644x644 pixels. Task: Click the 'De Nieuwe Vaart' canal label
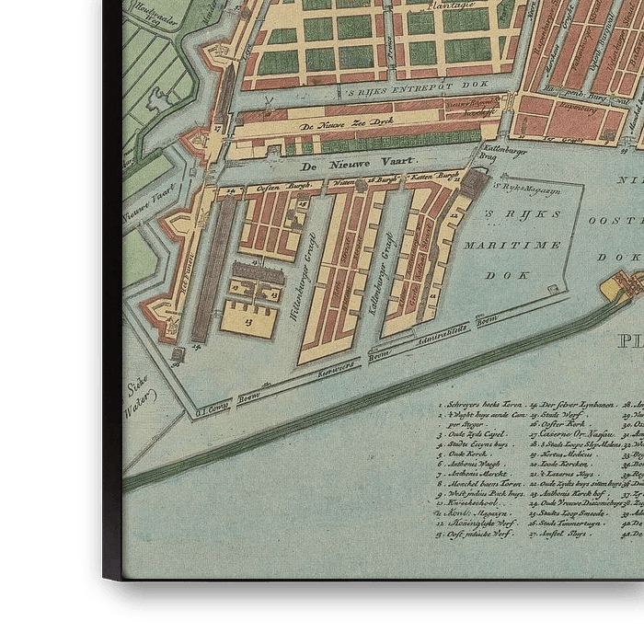(339, 164)
